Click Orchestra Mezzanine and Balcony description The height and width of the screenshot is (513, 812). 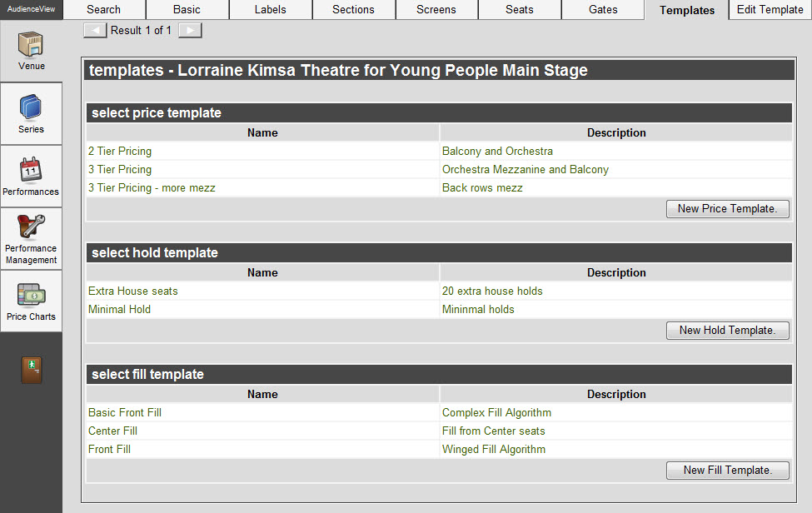tap(526, 169)
